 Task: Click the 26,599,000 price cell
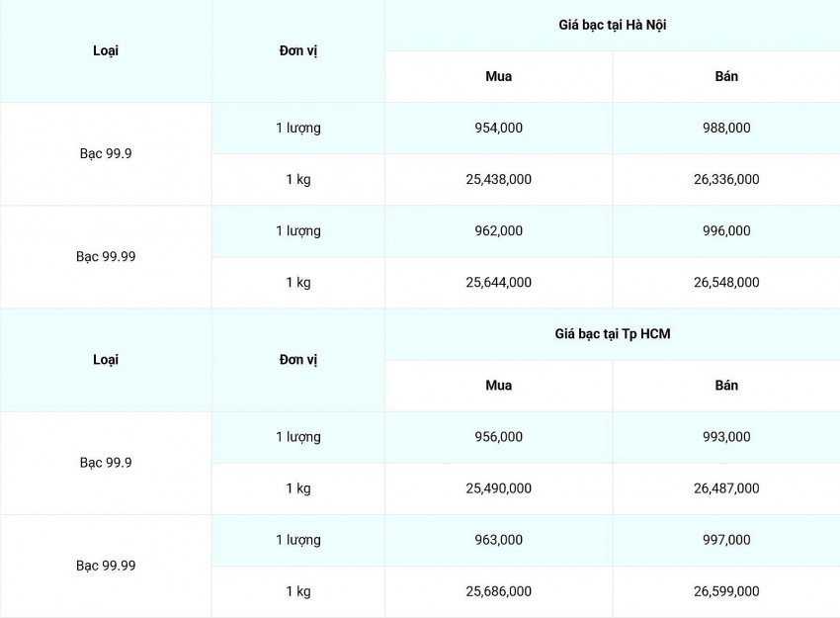coord(726,591)
